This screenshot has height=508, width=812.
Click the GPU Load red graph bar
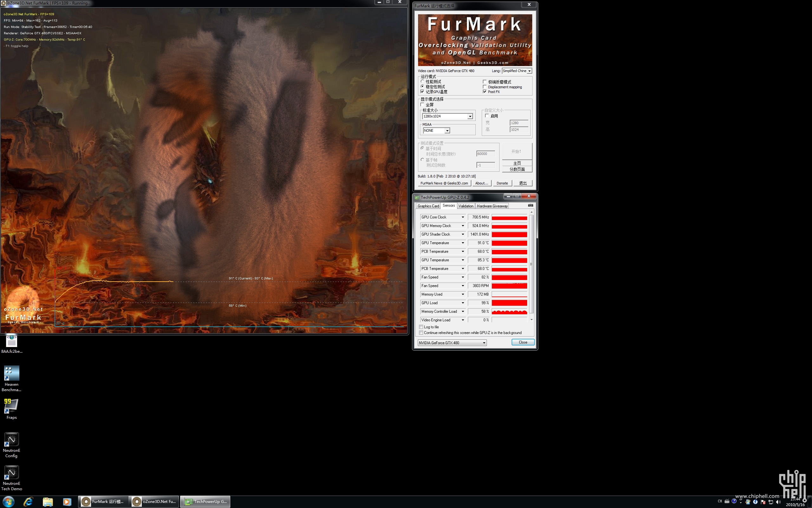click(509, 303)
